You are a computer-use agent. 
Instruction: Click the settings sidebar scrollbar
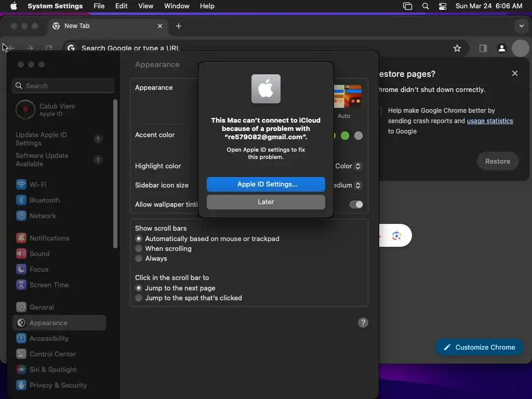pyautogui.click(x=115, y=174)
